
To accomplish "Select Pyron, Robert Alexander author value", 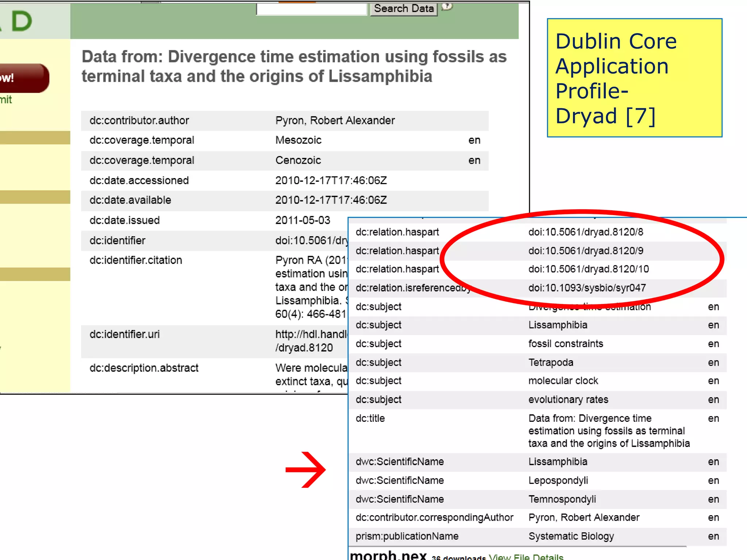I will (335, 120).
